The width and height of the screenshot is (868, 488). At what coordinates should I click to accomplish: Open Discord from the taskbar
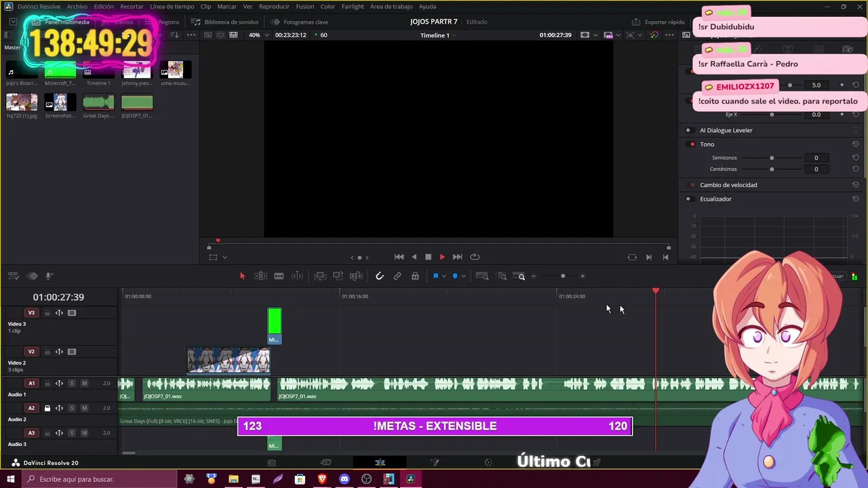pos(344,479)
